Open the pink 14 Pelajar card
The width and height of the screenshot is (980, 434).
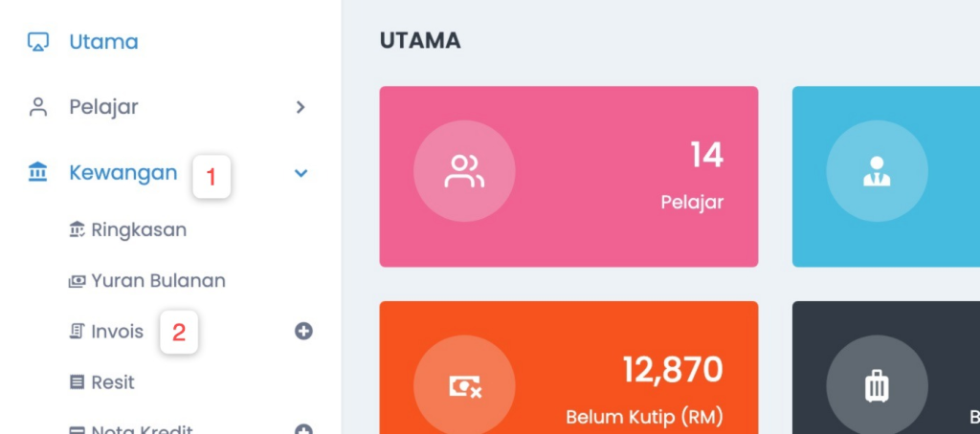[x=568, y=177]
